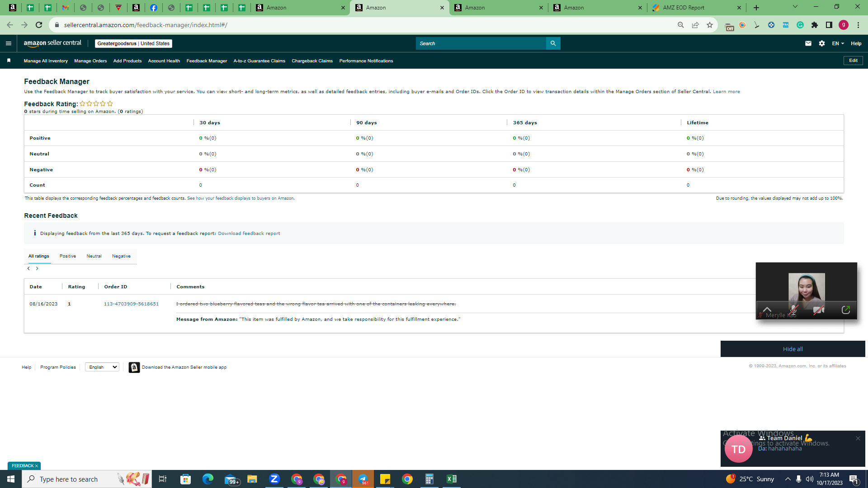This screenshot has width=868, height=488.
Task: Open the Greatergoodsrus account switcher
Action: tap(133, 43)
